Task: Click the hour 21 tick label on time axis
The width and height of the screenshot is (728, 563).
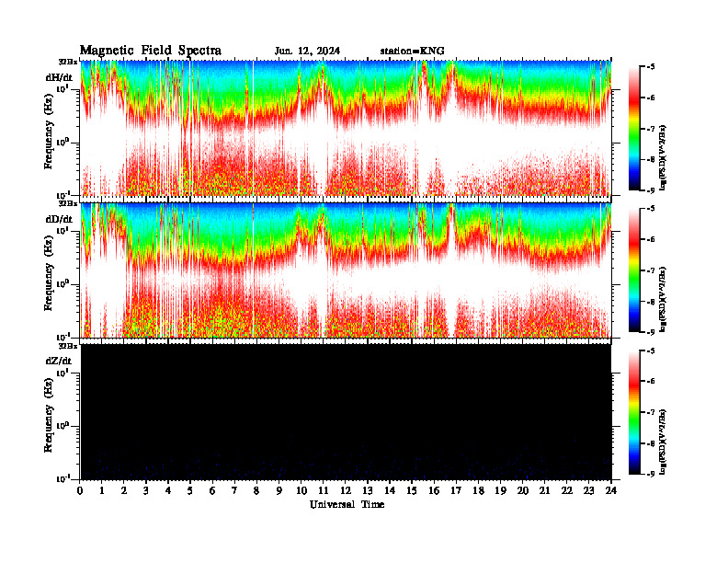Action: click(x=544, y=490)
